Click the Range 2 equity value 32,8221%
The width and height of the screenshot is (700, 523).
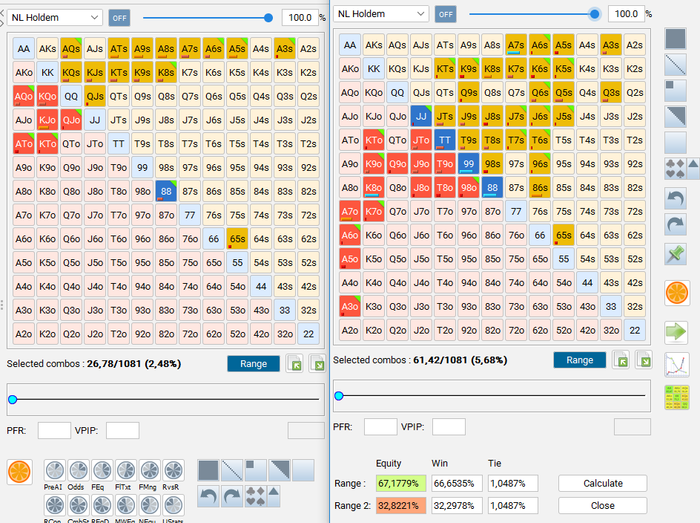pos(401,506)
